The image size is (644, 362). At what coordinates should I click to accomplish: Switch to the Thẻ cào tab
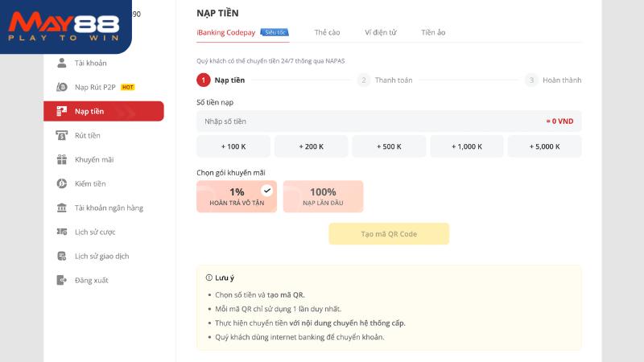click(327, 32)
